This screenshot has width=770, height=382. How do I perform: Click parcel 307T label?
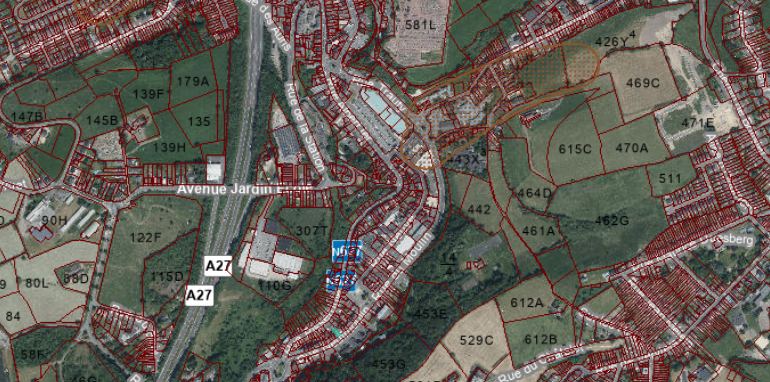(312, 230)
